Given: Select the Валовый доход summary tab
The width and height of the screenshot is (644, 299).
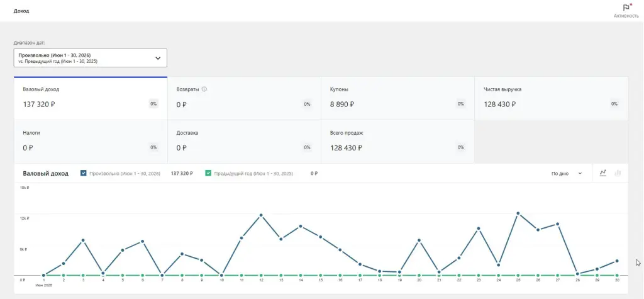Looking at the screenshot, I should [x=91, y=98].
